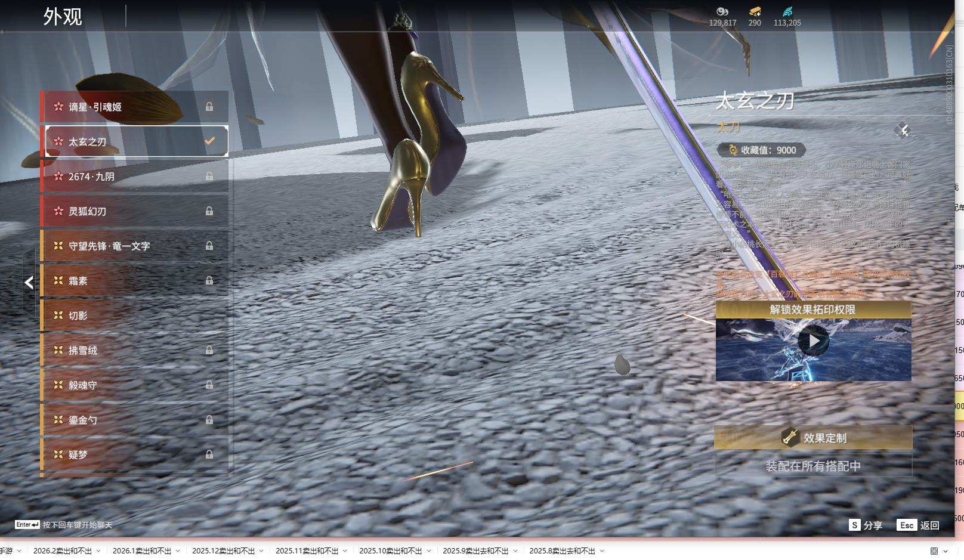This screenshot has width=964, height=560.
Task: Open dropdown arrow of 2025.10卖出和不出 tab
Action: click(x=429, y=551)
